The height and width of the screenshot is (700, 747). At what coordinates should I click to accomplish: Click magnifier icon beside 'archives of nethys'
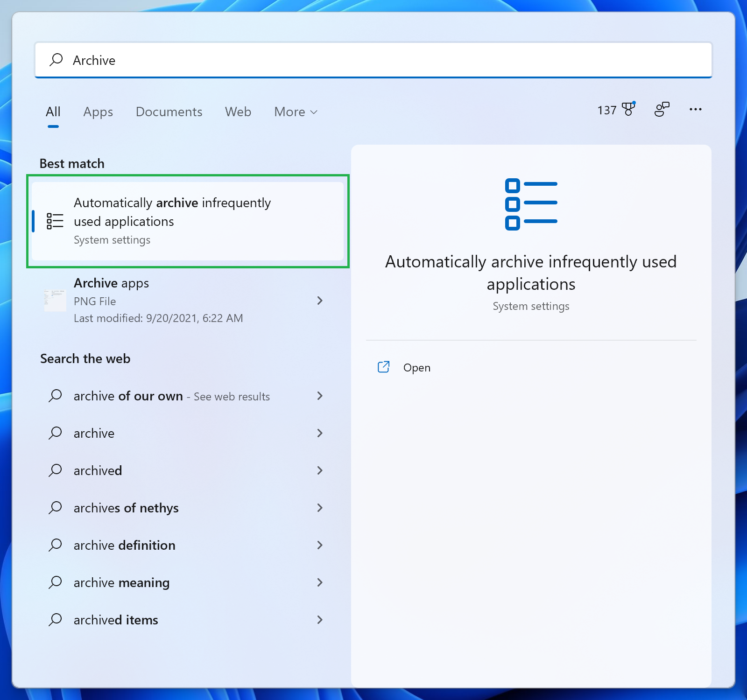(x=55, y=508)
